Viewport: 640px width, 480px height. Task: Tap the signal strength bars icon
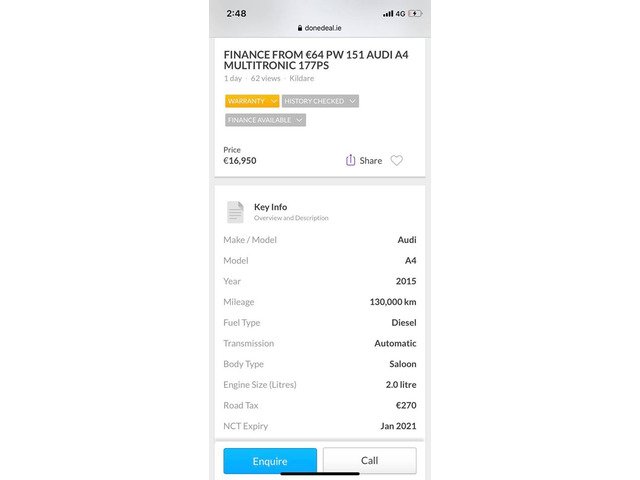(388, 13)
